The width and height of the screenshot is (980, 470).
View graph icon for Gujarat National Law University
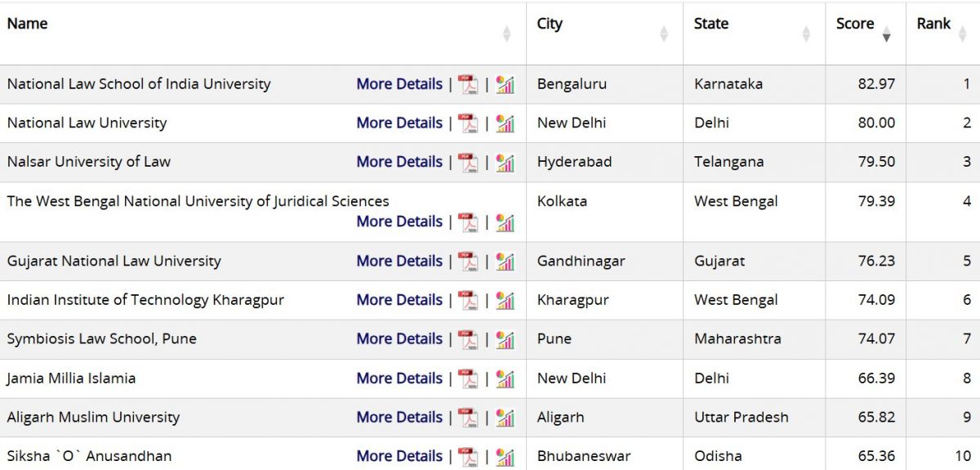pos(506,262)
